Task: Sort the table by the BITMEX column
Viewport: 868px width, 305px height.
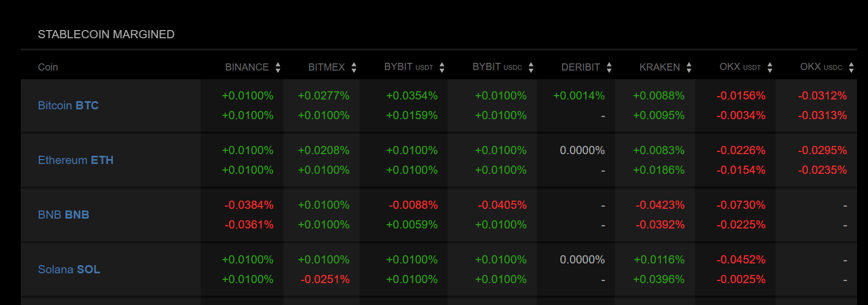Action: tap(354, 67)
